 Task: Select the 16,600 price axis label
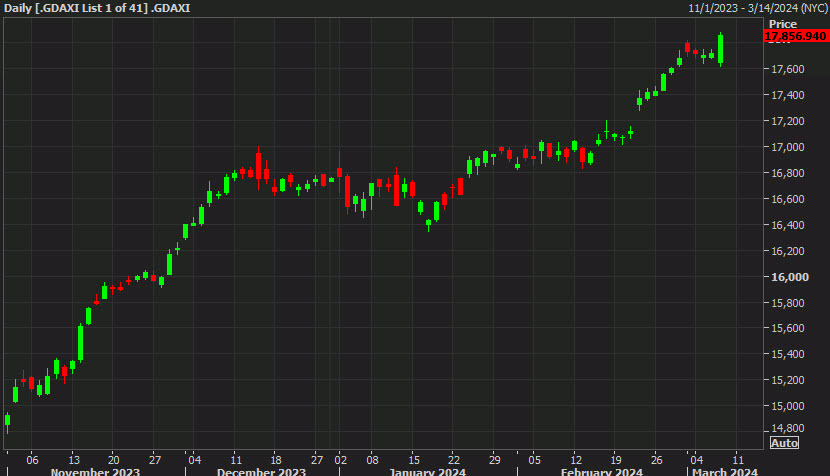(x=788, y=199)
